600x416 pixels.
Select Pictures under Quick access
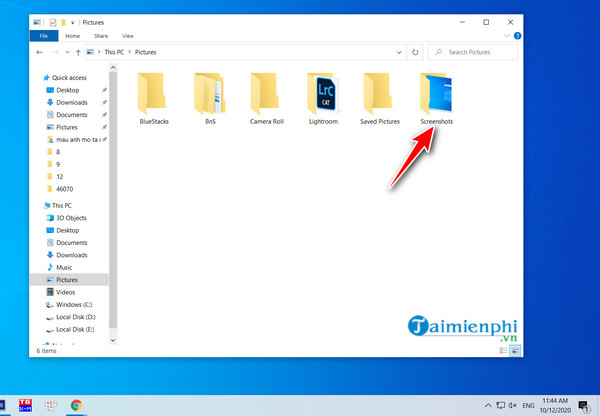(x=67, y=127)
